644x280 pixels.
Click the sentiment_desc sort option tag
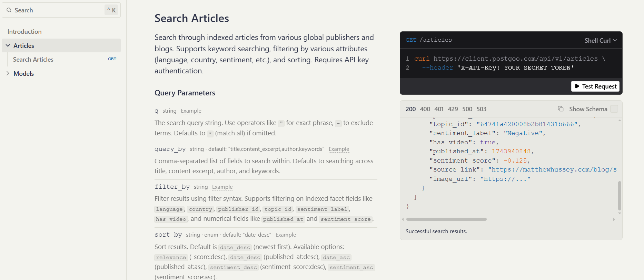[x=234, y=267]
